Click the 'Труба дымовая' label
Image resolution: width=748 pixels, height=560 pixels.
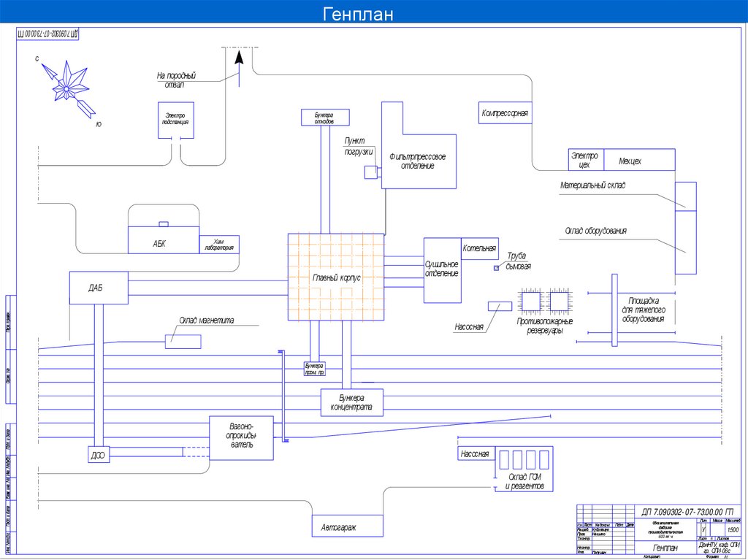[518, 261]
